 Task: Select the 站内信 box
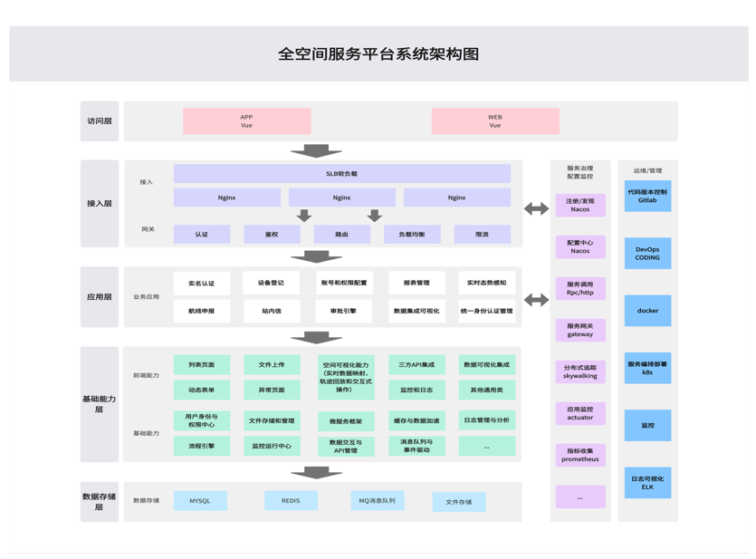(272, 311)
